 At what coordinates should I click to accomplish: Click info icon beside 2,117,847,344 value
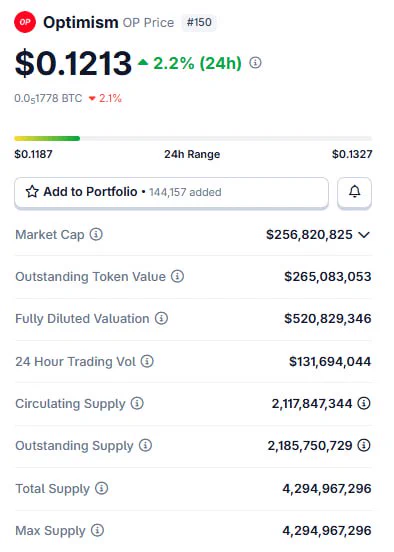(364, 403)
